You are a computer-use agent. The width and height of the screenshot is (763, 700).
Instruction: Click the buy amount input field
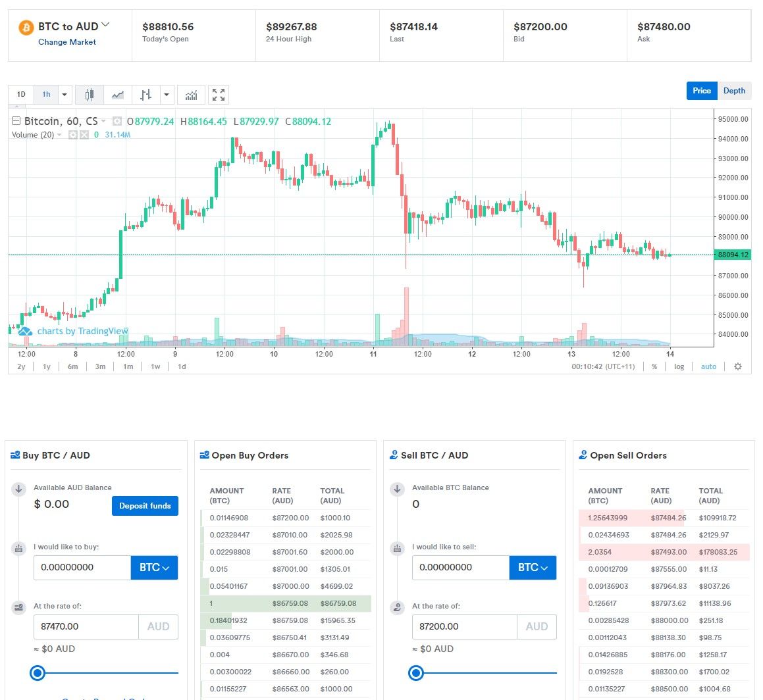82,568
